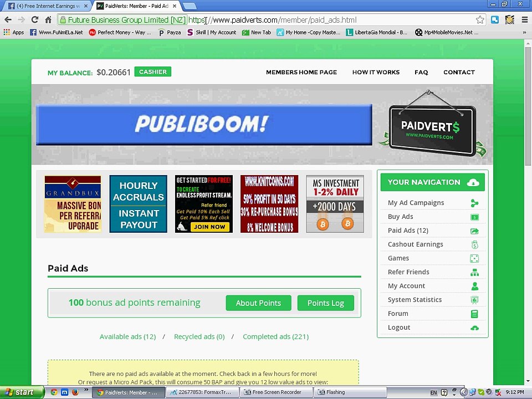This screenshot has height=399, width=532.
Task: Bookmark this page with the star icon
Action: (480, 20)
